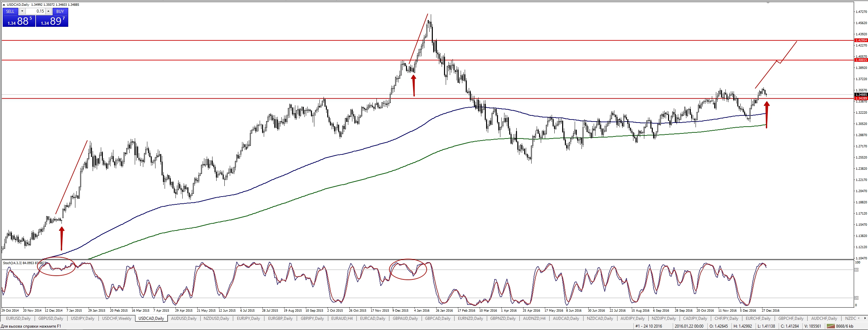Open the EURCAD,Daily chart tab

373,318
